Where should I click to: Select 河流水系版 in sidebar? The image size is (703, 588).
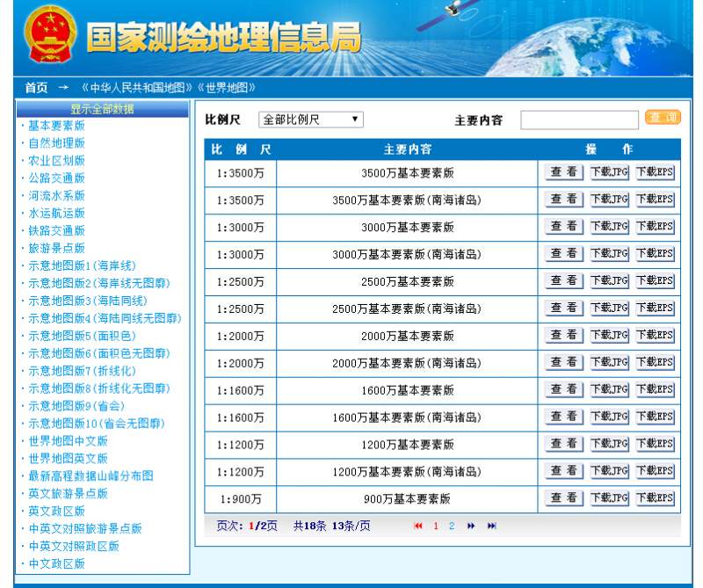click(56, 195)
